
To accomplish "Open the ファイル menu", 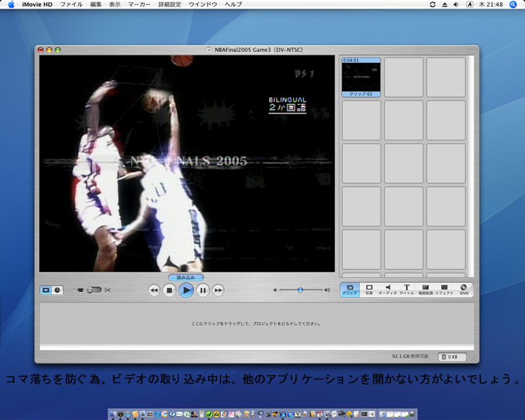I will pos(71,5).
